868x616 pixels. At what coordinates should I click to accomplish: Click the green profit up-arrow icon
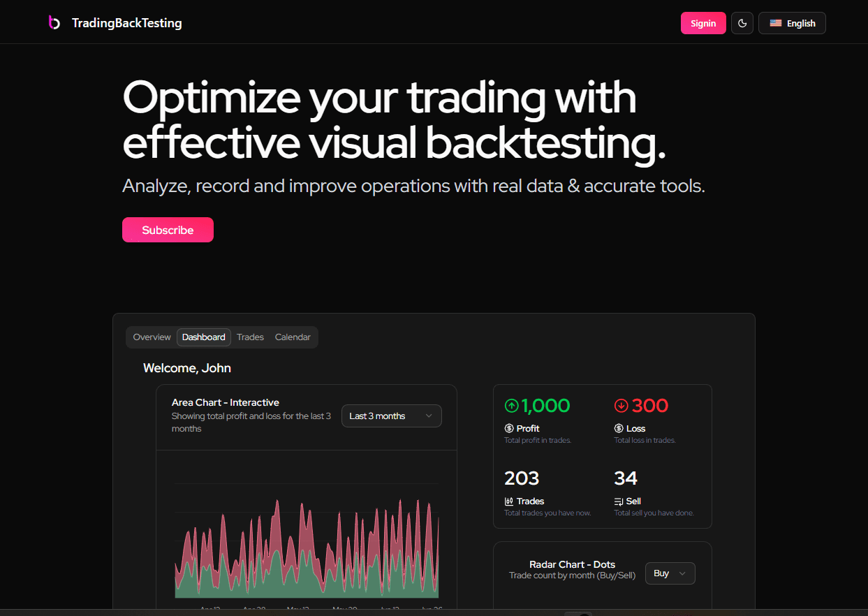click(x=511, y=405)
